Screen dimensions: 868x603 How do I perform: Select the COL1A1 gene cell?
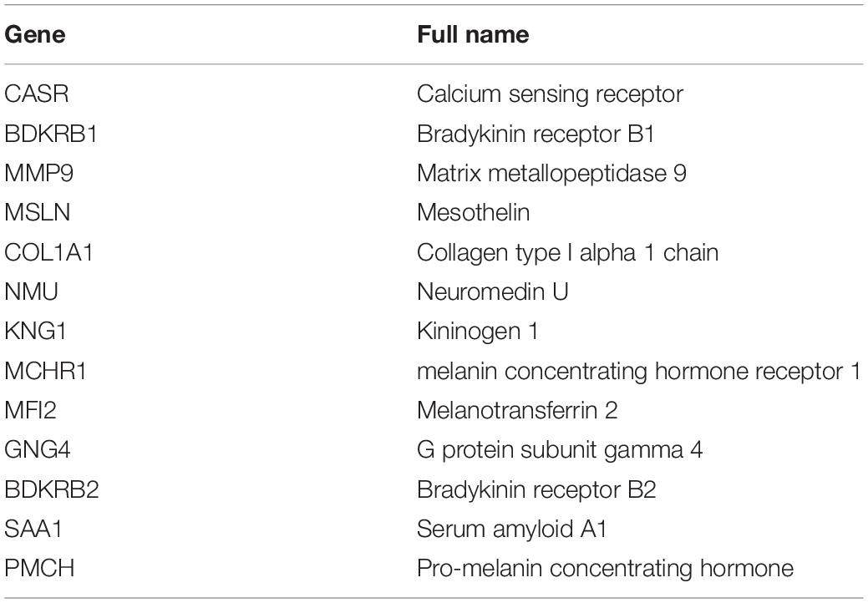pos(48,252)
